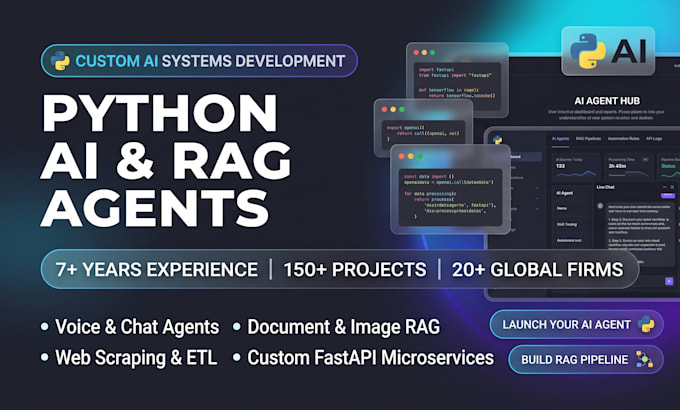Click the large Python AI logo tile
Image resolution: width=680 pixels, height=410 pixels.
tap(608, 51)
